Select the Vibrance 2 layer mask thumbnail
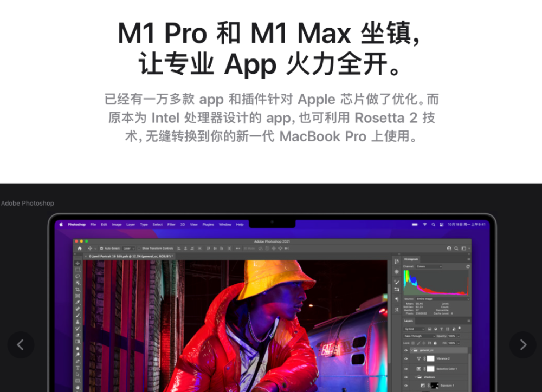This screenshot has width=542, height=392. click(431, 359)
